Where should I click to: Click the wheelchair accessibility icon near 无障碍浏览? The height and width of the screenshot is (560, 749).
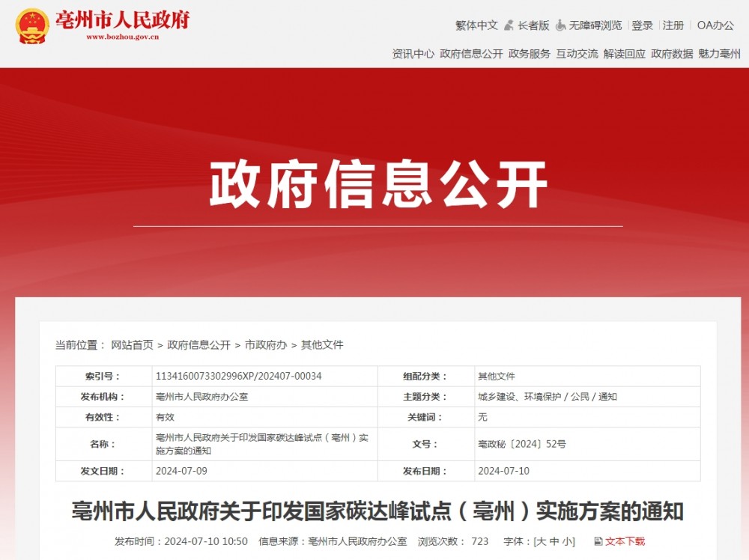pos(560,25)
